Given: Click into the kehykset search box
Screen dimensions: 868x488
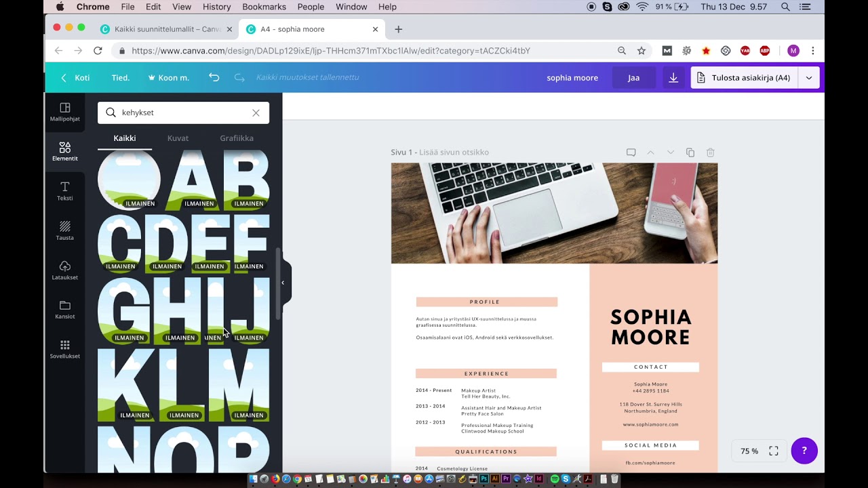Looking at the screenshot, I should 183,113.
